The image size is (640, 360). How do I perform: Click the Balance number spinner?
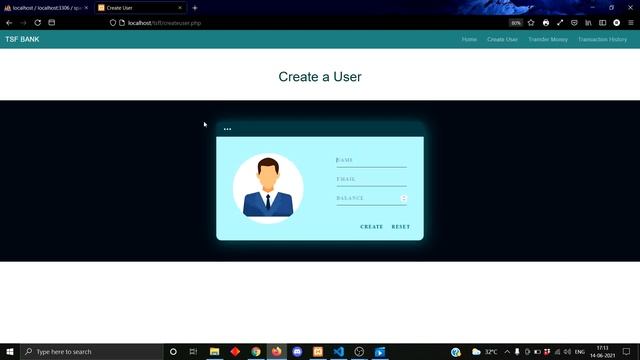click(x=404, y=198)
